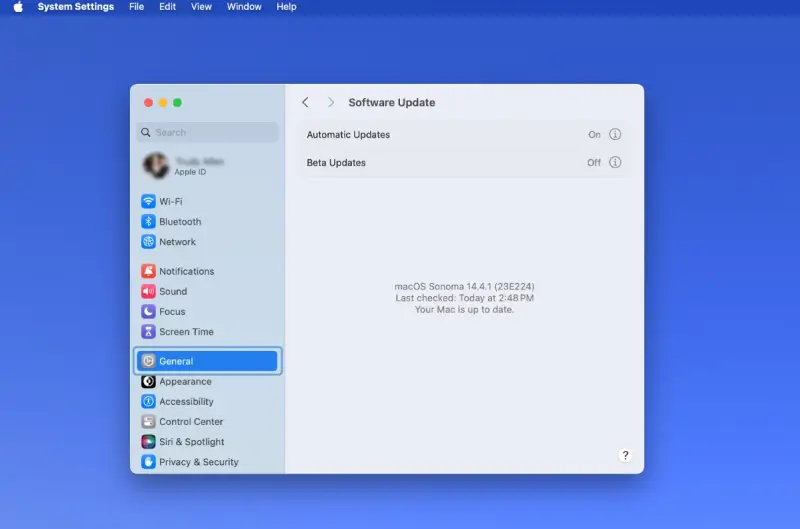Open the Sound speaker icon
Image resolution: width=800 pixels, height=529 pixels.
[148, 291]
